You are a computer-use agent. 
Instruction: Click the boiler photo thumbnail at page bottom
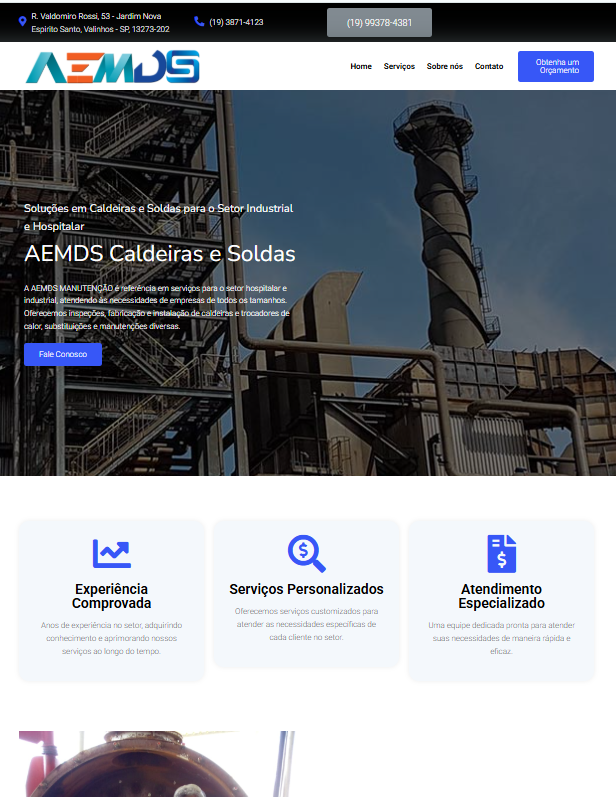pyautogui.click(x=157, y=764)
